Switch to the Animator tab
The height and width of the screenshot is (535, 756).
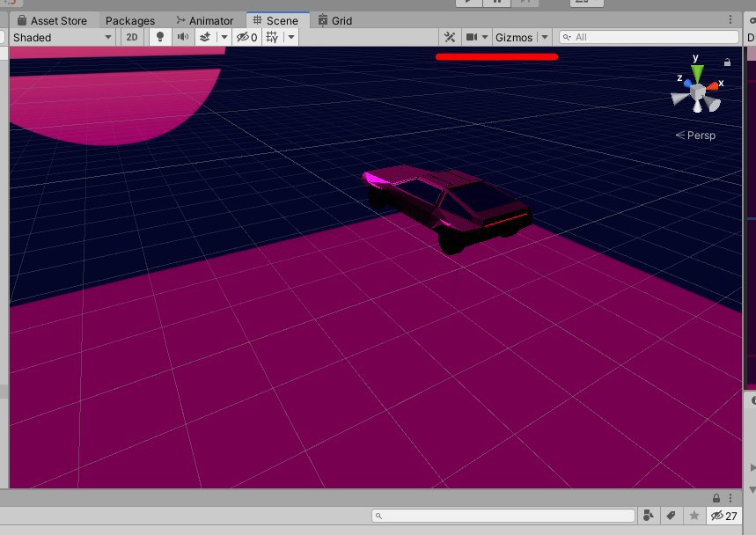205,21
